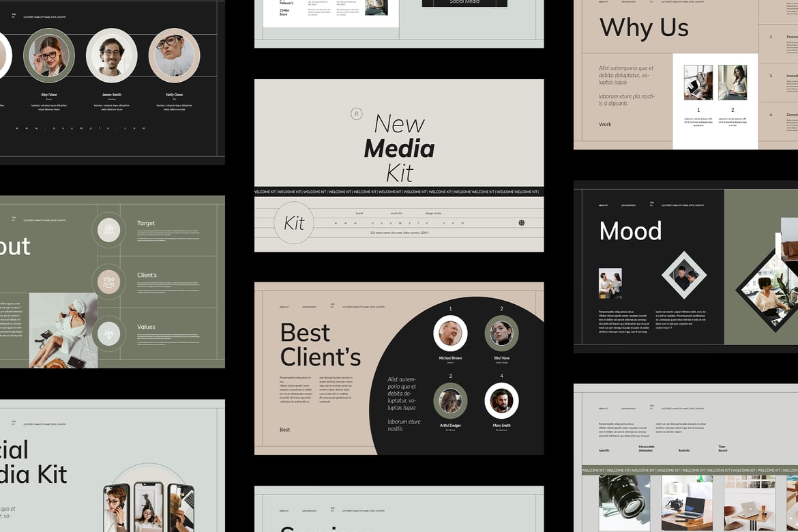798x532 pixels.
Task: Click the couple photo on Mood slide
Action: click(x=610, y=284)
